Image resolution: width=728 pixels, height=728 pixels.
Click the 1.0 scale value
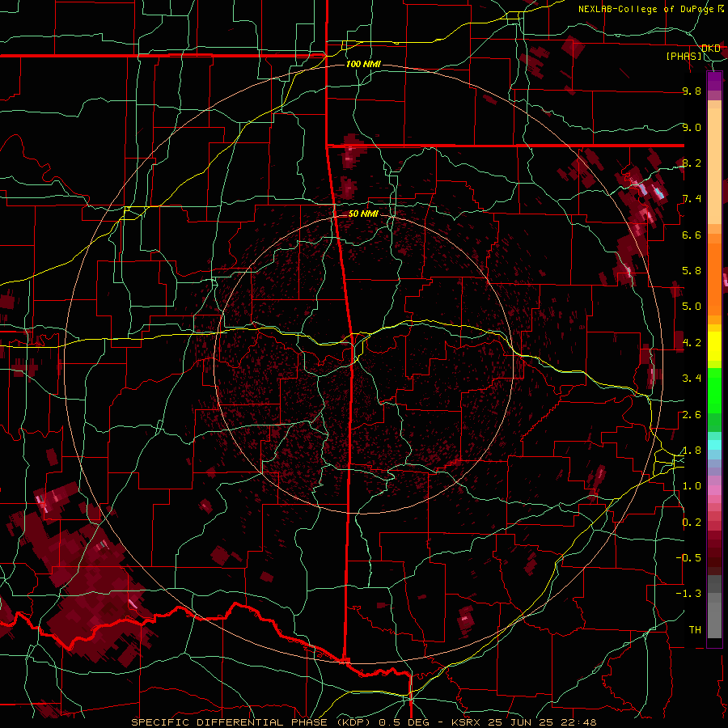(692, 486)
